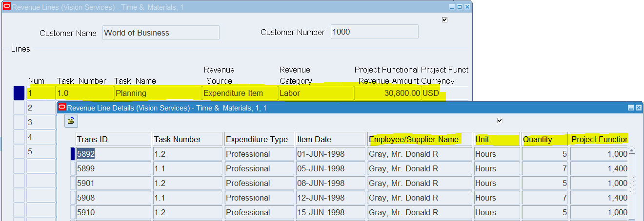Click the 30,800.00 revenue amount cell
644x221 pixels.
[x=387, y=93]
